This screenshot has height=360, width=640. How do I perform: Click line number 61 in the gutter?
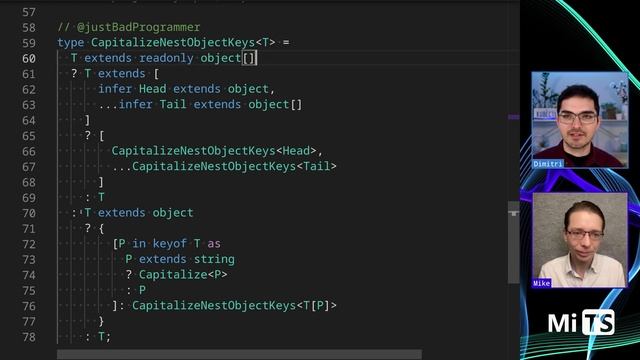29,74
